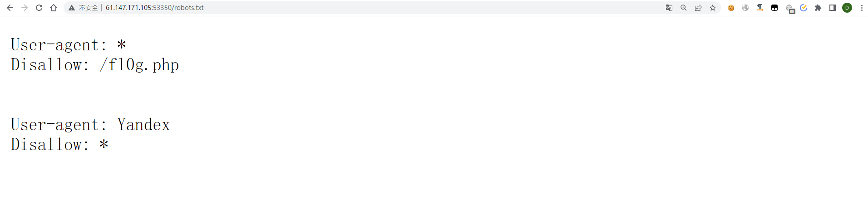The height and width of the screenshot is (214, 868).
Task: Open the Google Translate page icon
Action: pos(669,8)
